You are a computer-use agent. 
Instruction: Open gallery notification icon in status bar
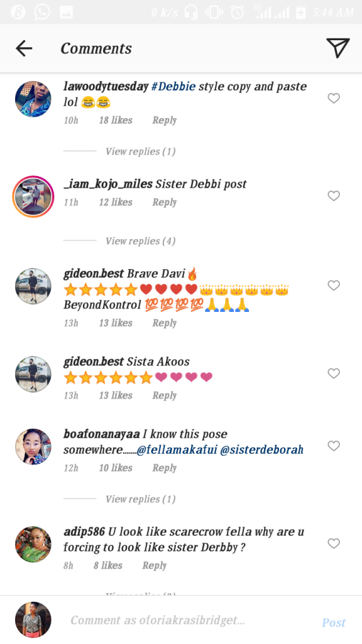[x=66, y=13]
